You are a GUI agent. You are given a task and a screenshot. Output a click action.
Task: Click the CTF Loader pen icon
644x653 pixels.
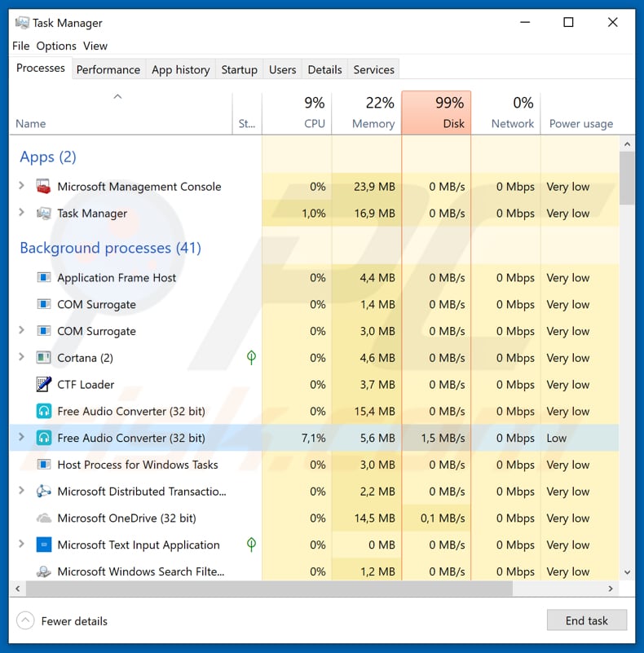pyautogui.click(x=43, y=384)
